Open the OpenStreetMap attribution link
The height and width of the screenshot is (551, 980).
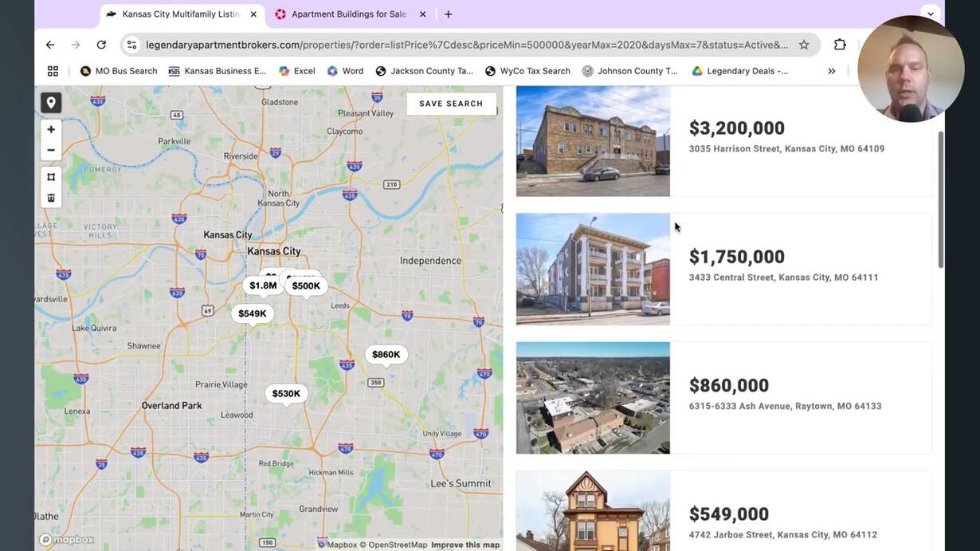(393, 545)
